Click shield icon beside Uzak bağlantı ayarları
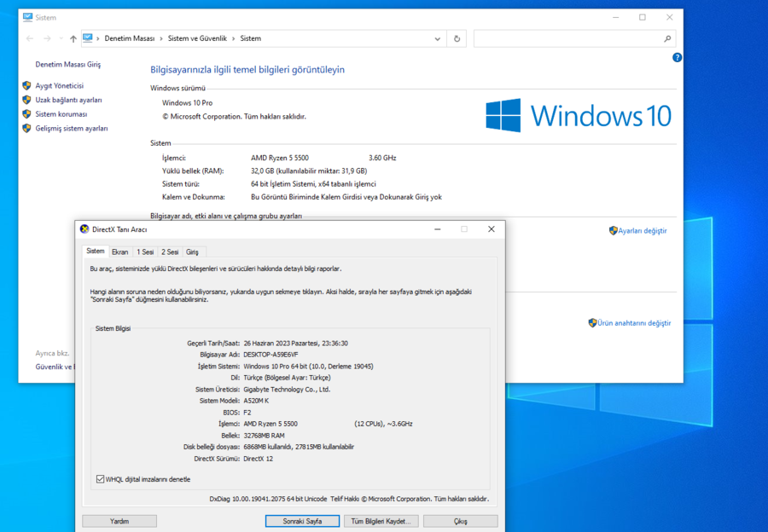 click(27, 100)
